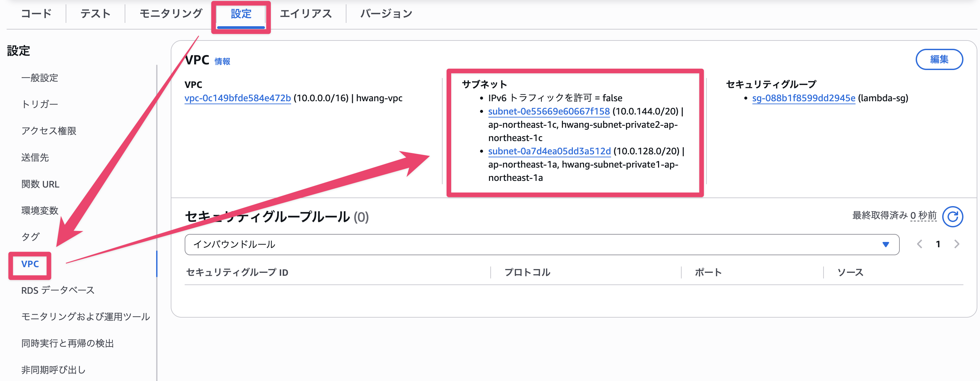Viewport: 980px width, 381px height.
Task: Click the プロトコル column header
Action: [x=527, y=272]
